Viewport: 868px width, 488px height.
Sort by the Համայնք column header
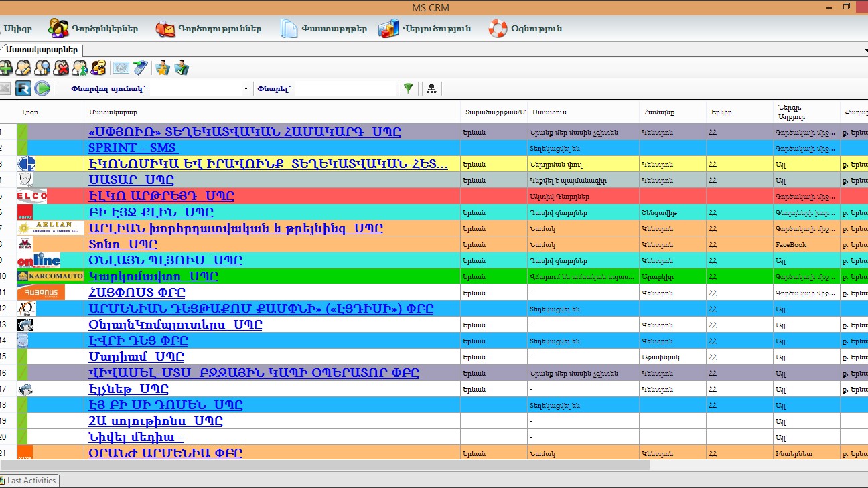click(672, 112)
